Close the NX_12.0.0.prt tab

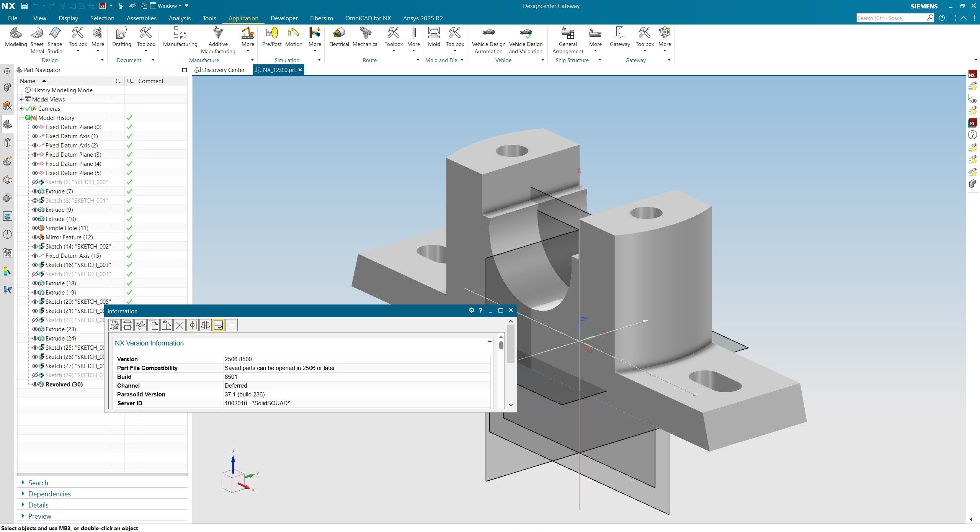pos(300,70)
